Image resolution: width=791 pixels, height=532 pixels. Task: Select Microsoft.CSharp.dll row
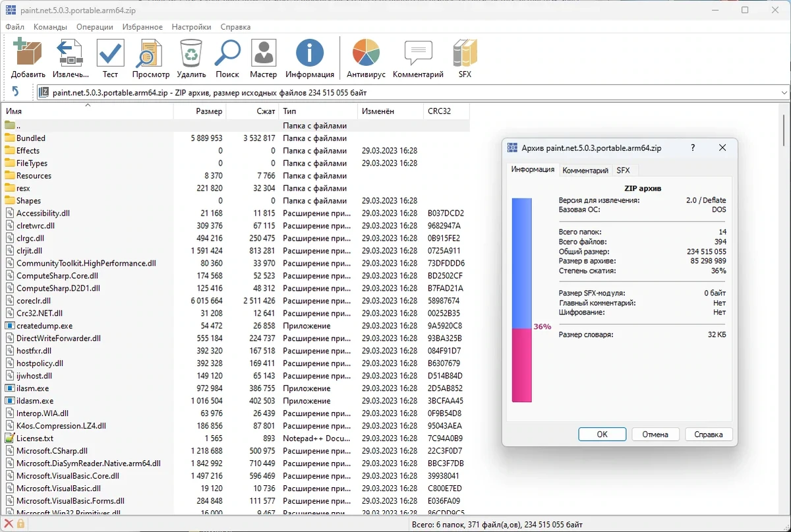236,451
